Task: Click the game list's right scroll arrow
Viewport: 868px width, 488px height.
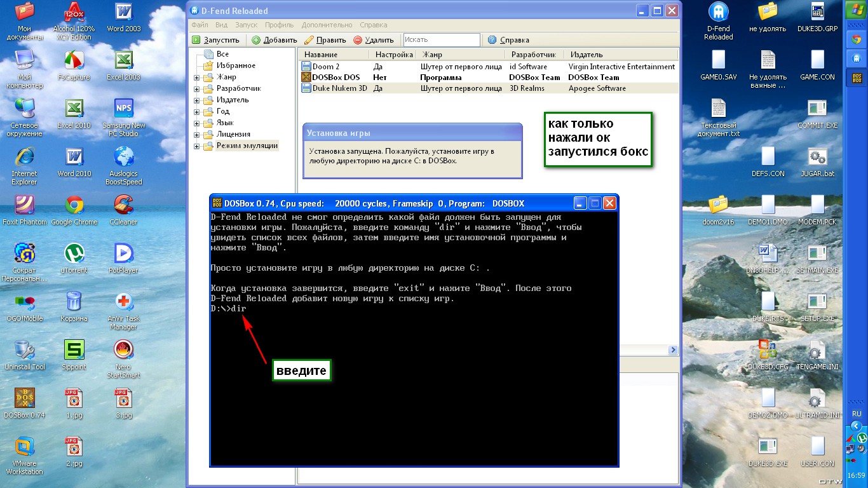Action: [x=673, y=350]
